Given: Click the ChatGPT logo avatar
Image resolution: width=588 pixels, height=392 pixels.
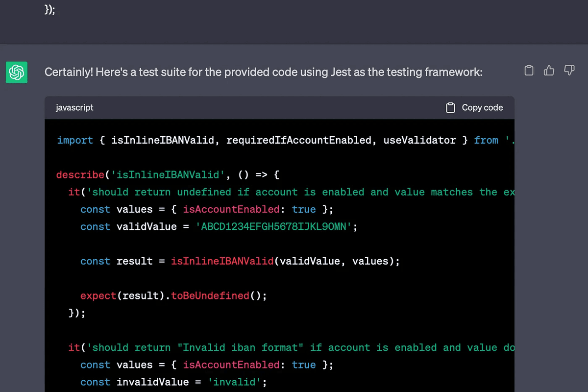Looking at the screenshot, I should 17,72.
